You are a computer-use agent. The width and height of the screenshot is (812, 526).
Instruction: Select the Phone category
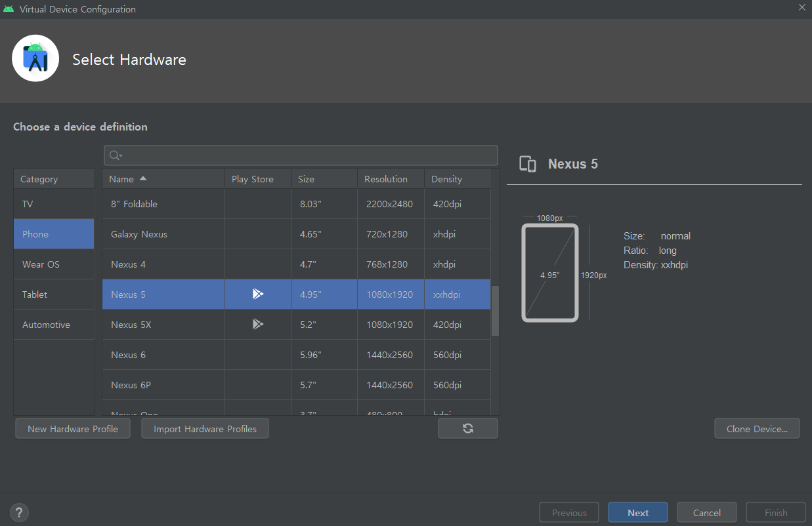[x=54, y=234]
